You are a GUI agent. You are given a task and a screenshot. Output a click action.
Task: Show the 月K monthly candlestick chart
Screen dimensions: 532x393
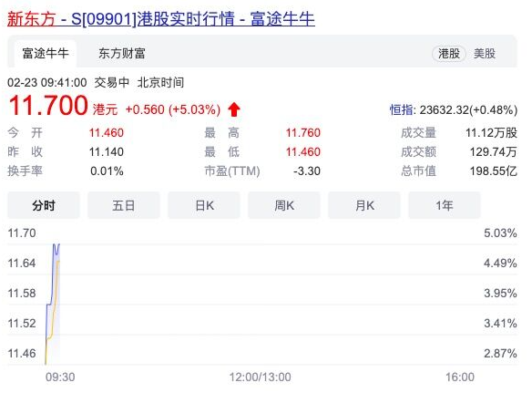364,205
